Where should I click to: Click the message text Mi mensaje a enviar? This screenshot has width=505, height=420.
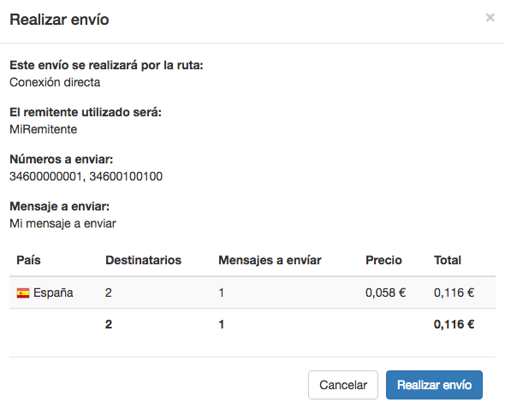coord(62,223)
